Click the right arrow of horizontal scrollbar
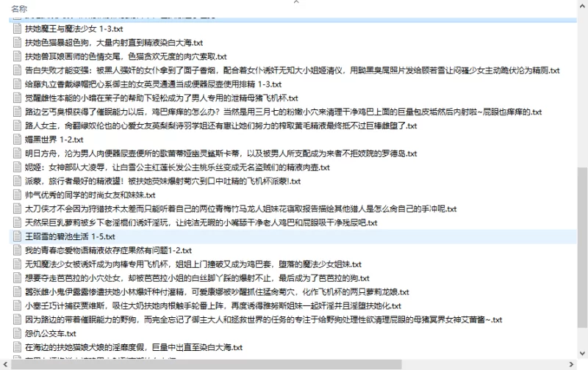588x370 pixels. [572, 364]
